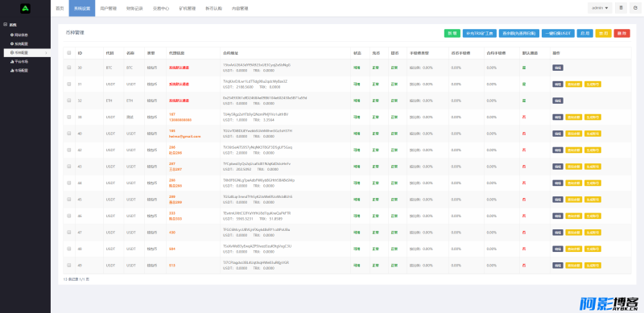The image size is (644, 313).
Task: Click the yellow 禁用 button
Action: pyautogui.click(x=603, y=33)
